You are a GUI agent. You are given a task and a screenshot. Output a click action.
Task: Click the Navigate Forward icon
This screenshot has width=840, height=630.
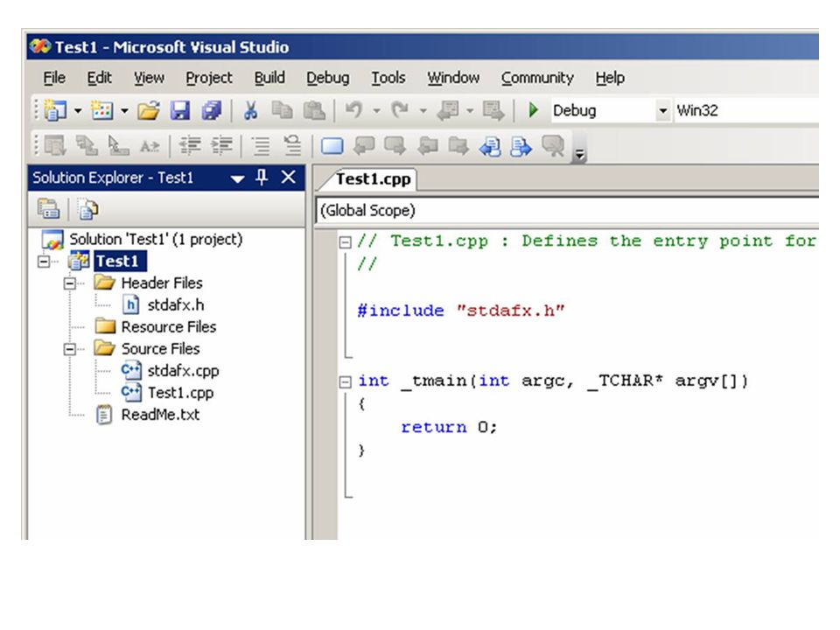[493, 110]
